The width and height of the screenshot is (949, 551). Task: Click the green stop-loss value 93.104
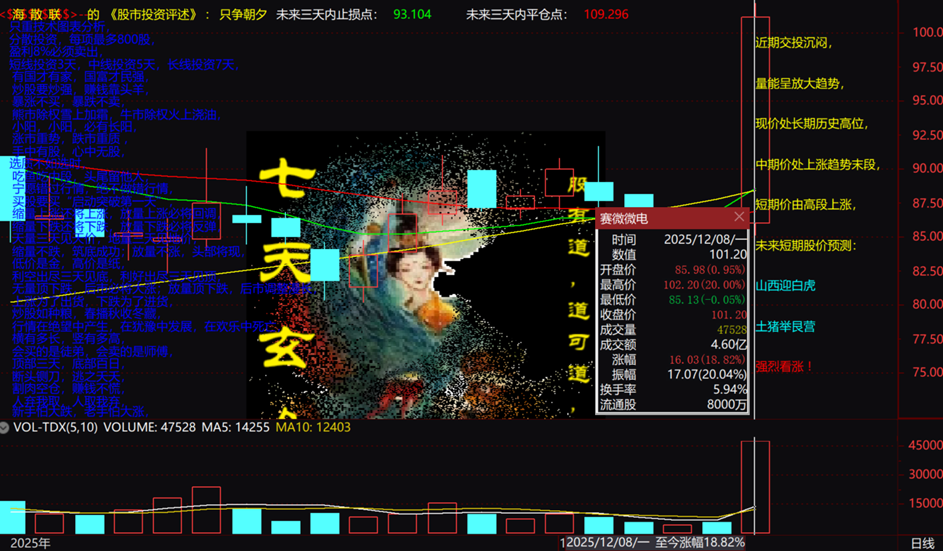coord(412,14)
